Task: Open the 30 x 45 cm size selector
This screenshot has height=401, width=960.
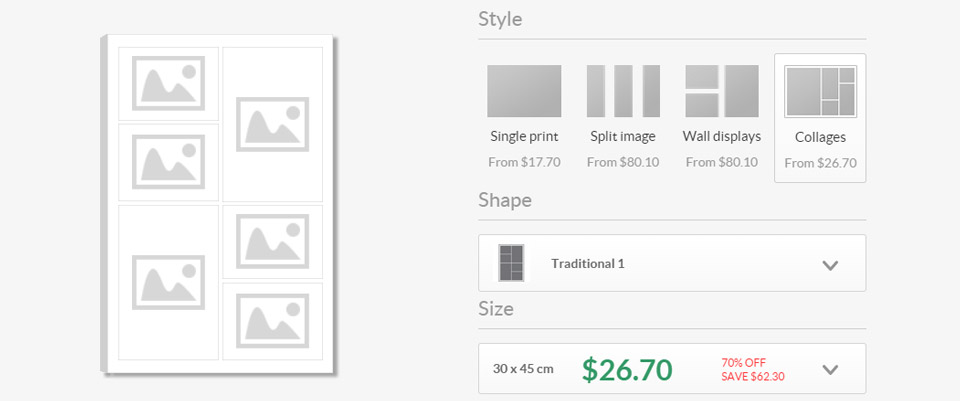Action: [672, 368]
